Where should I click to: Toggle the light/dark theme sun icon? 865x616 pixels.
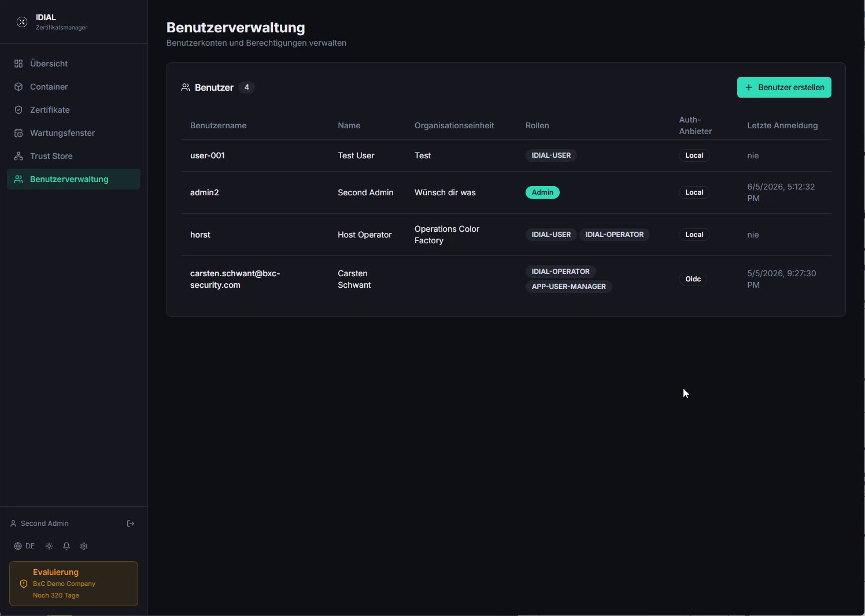click(x=49, y=546)
